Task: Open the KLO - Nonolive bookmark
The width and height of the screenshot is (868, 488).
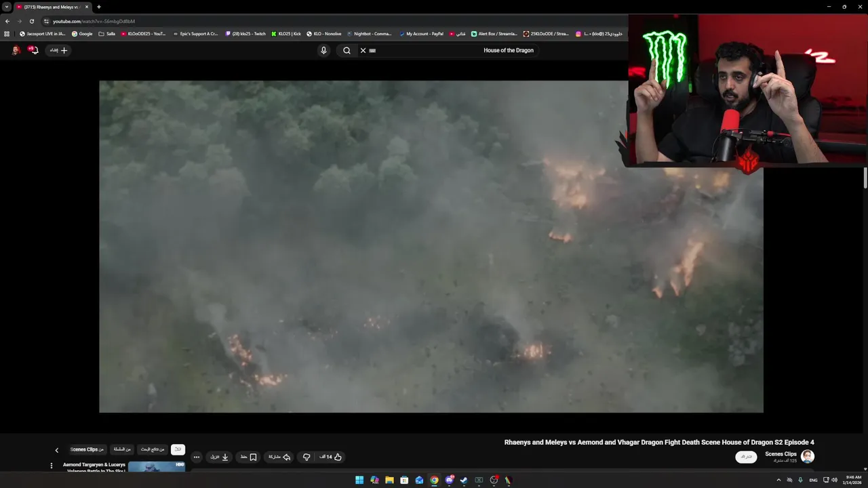Action: click(x=324, y=33)
